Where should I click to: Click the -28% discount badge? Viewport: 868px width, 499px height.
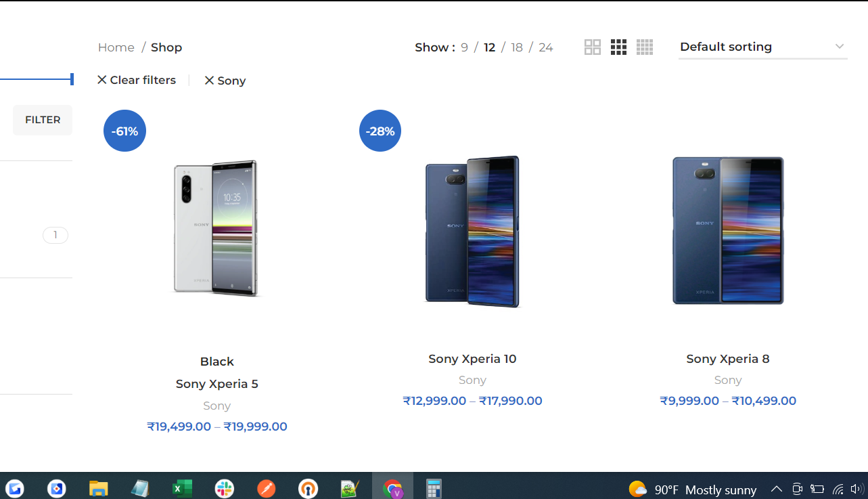(x=380, y=131)
